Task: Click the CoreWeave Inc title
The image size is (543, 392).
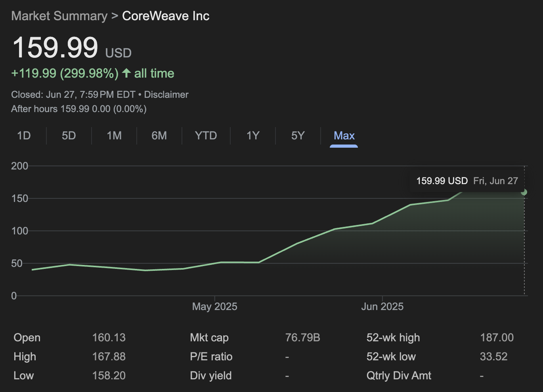Action: pos(166,16)
